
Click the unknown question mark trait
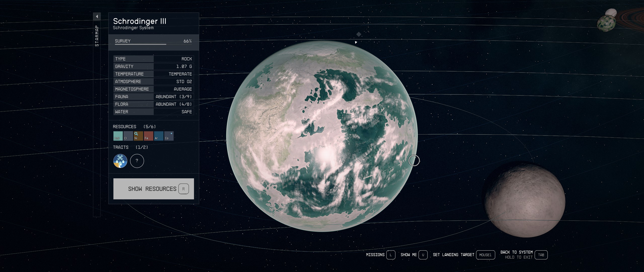137,161
